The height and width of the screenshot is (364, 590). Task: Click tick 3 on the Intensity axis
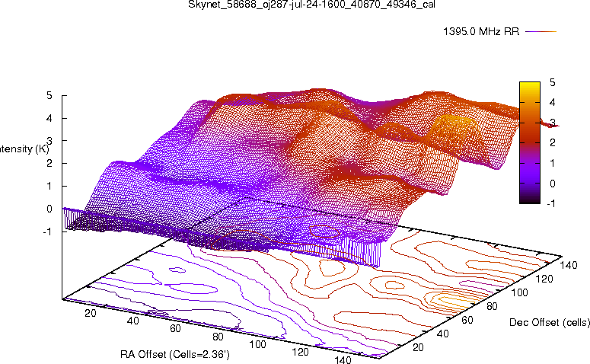point(49,141)
